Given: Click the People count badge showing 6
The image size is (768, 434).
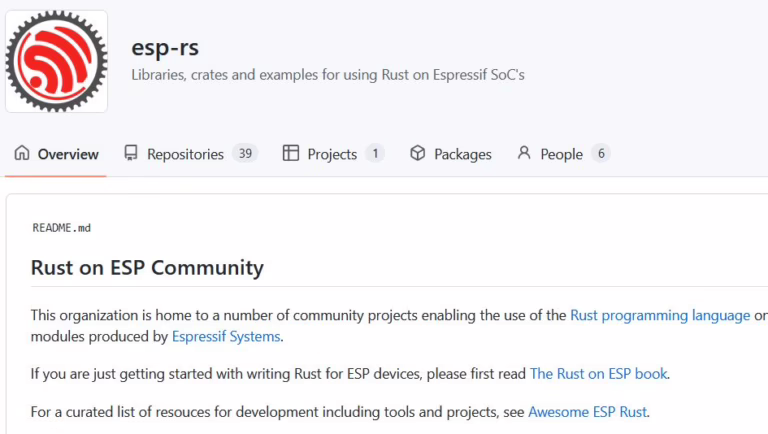Looking at the screenshot, I should click(x=600, y=154).
